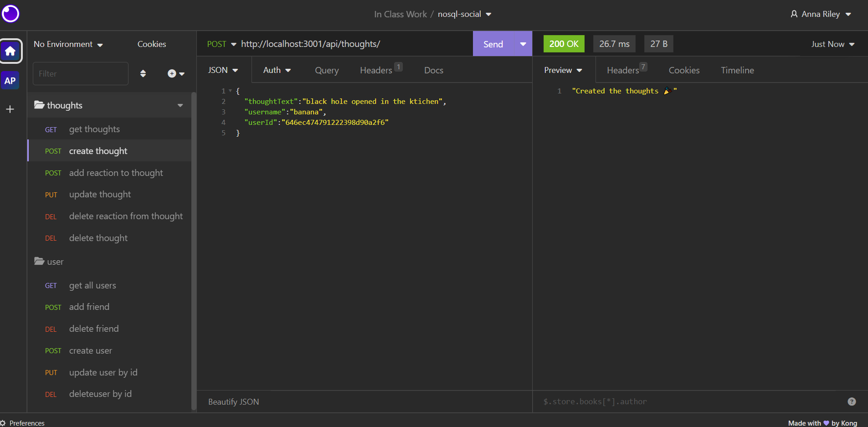Click the help question mark icon near filter bar
The height and width of the screenshot is (427, 868).
(851, 401)
